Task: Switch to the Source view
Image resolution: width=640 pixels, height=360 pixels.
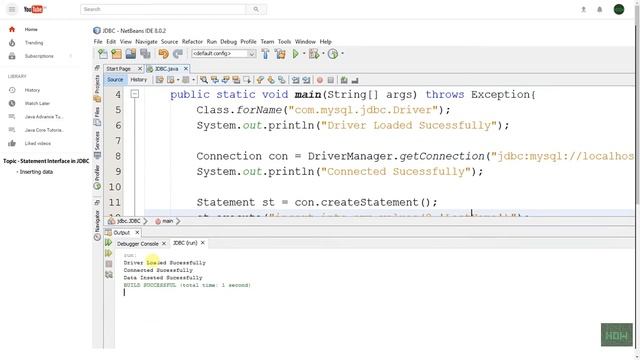Action: coord(115,80)
